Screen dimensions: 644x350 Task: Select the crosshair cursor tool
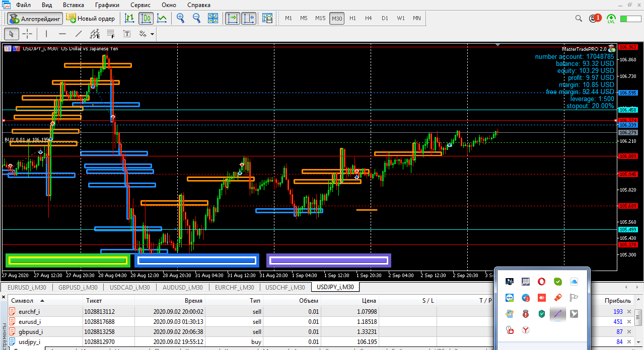point(27,34)
